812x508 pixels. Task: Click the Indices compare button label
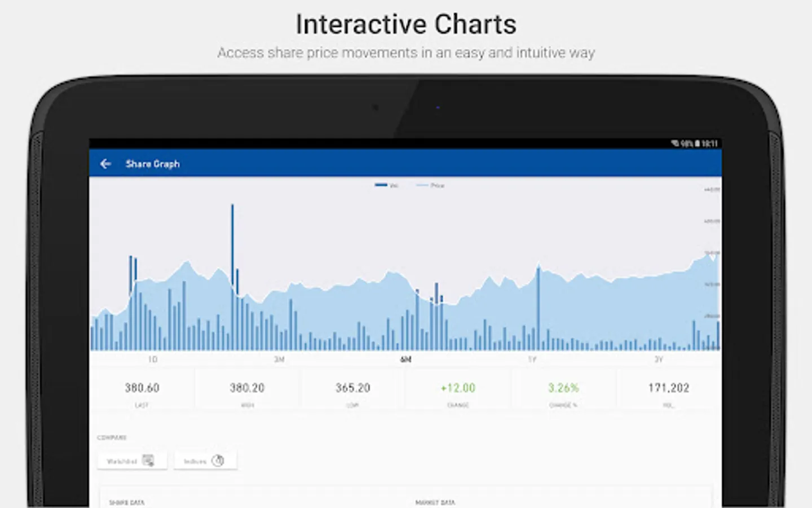point(195,461)
